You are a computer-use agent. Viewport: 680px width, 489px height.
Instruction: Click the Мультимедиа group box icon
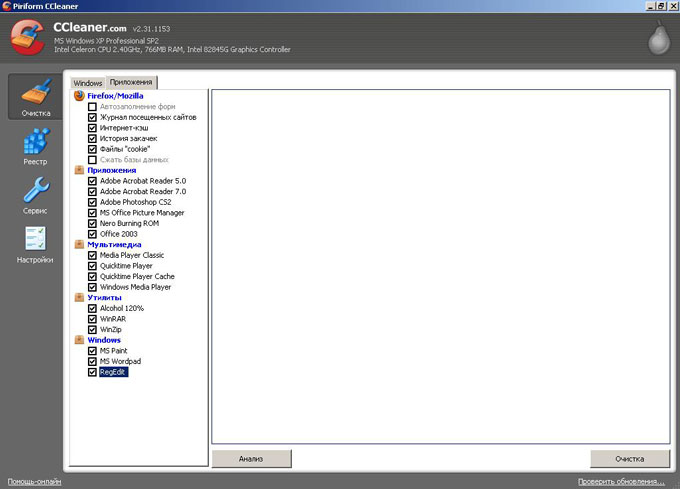(x=79, y=244)
